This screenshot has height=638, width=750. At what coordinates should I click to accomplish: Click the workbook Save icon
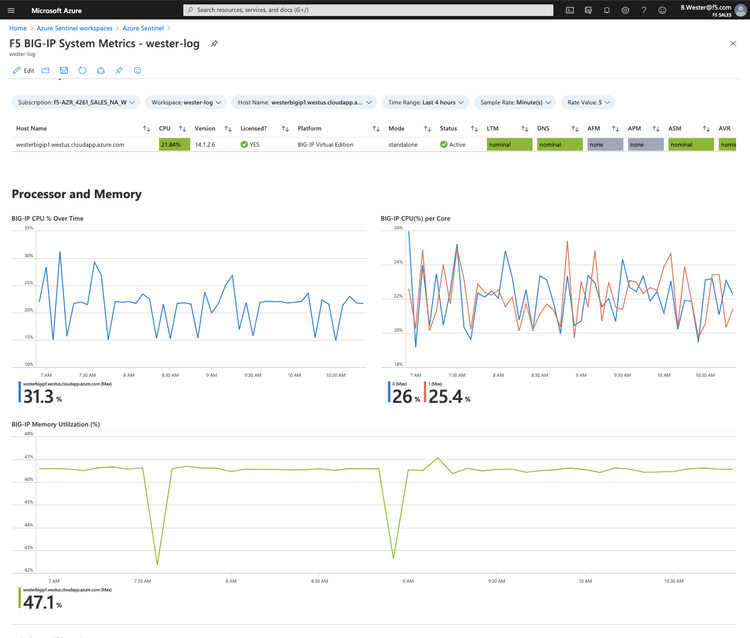[x=64, y=71]
